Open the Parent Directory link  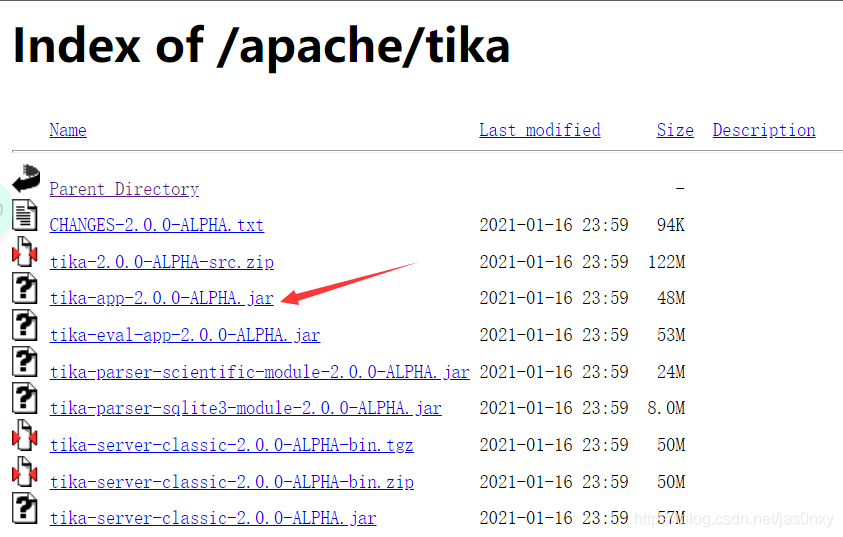(x=124, y=189)
